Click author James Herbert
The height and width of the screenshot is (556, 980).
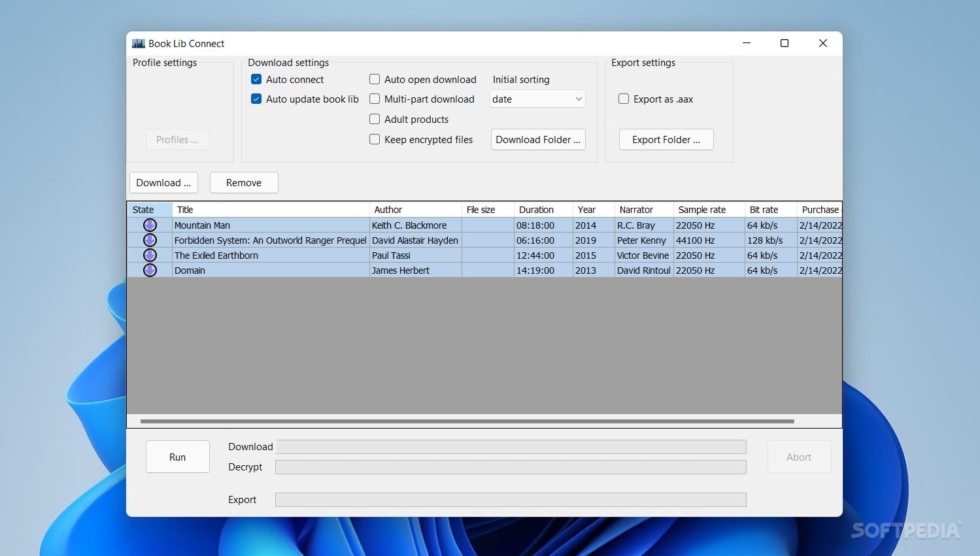(x=416, y=270)
